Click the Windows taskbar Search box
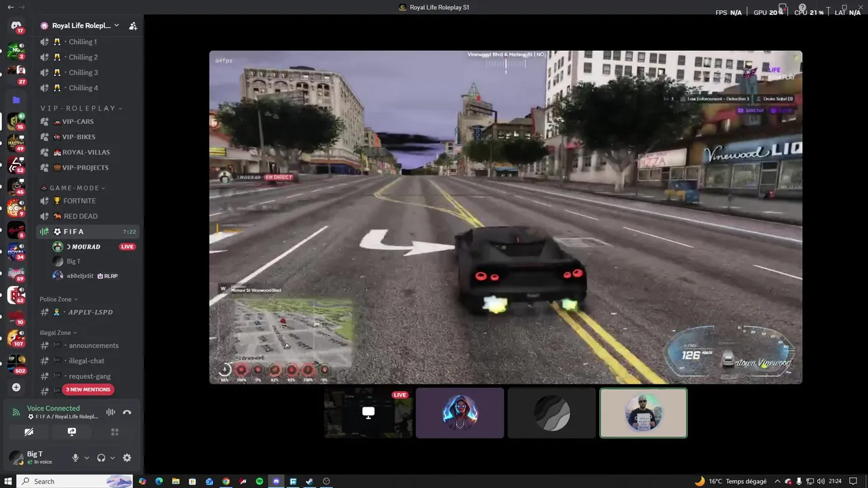 (x=75, y=481)
